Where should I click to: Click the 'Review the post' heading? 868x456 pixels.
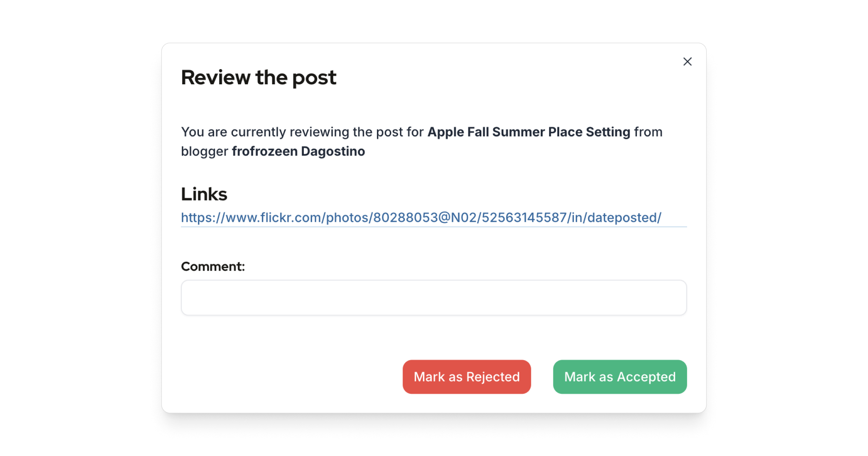tap(259, 77)
